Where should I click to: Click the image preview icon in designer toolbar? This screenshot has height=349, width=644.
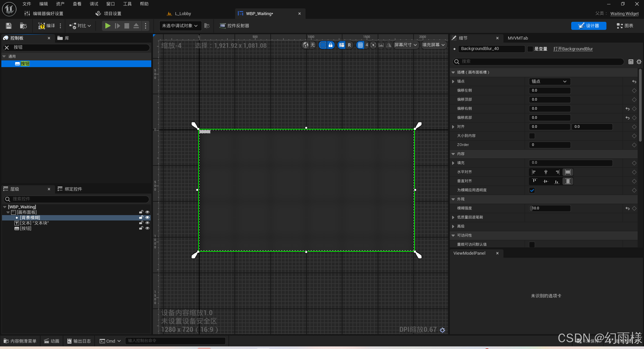(381, 45)
